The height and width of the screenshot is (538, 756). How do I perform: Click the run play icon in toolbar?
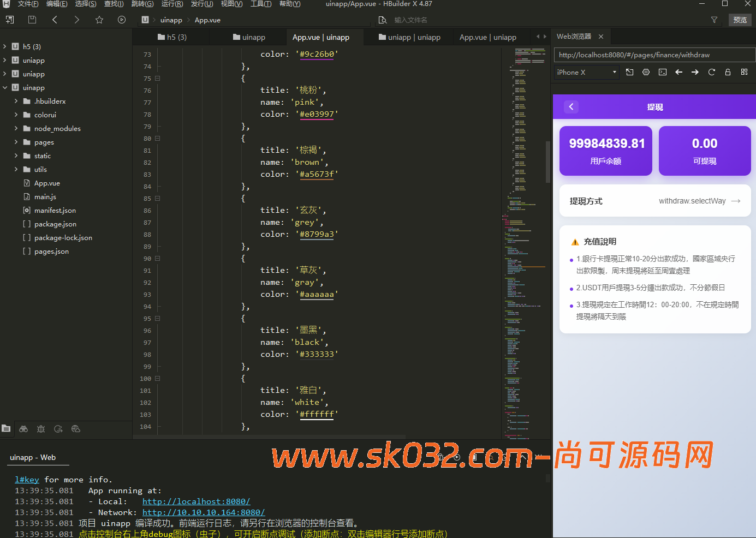tap(121, 20)
